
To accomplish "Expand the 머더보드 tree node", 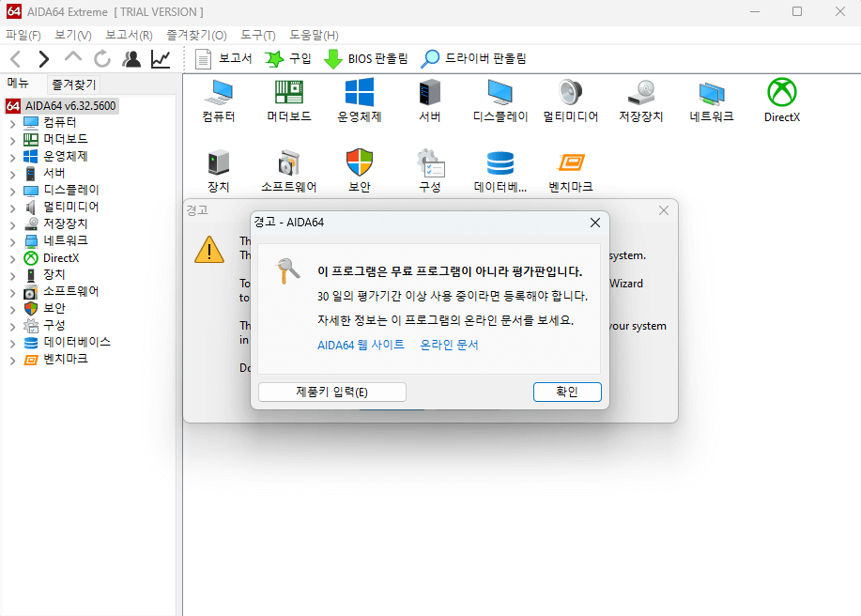I will (12, 141).
